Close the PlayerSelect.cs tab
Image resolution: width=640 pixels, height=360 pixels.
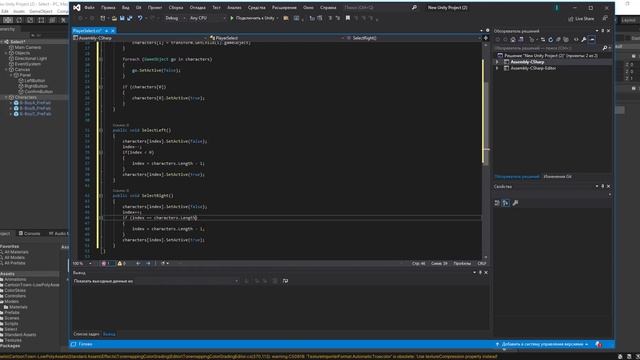(x=113, y=31)
